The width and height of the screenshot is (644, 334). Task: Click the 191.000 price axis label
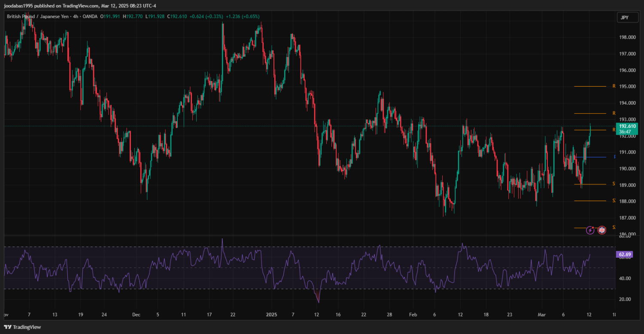627,152
